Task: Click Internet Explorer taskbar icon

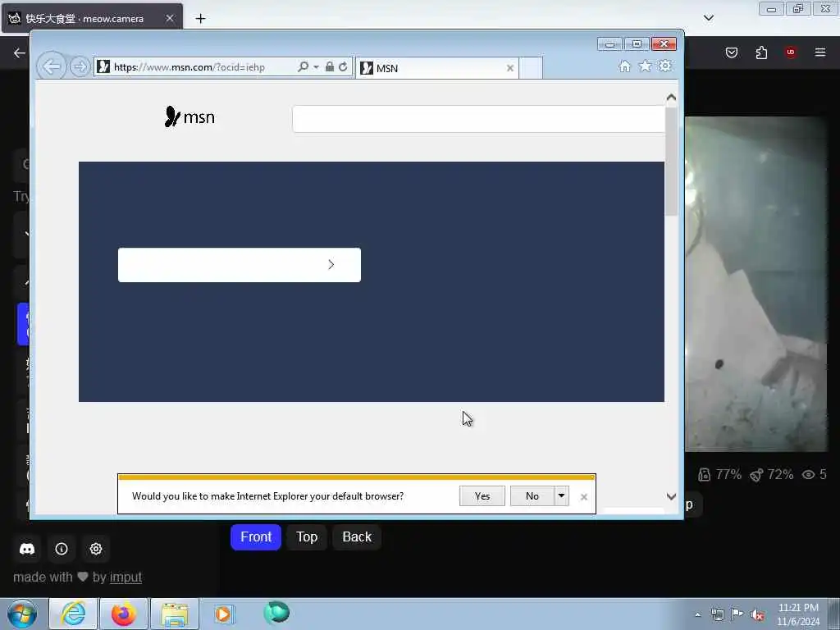Action: (73, 614)
